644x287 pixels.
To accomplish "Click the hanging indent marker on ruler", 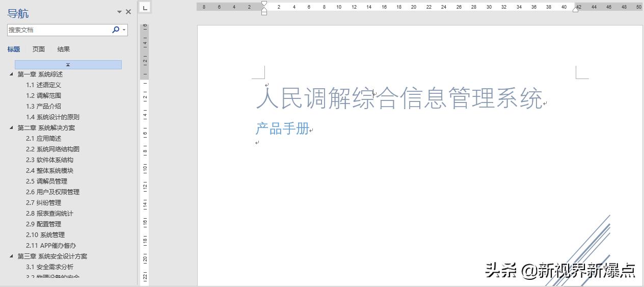I will [x=264, y=9].
